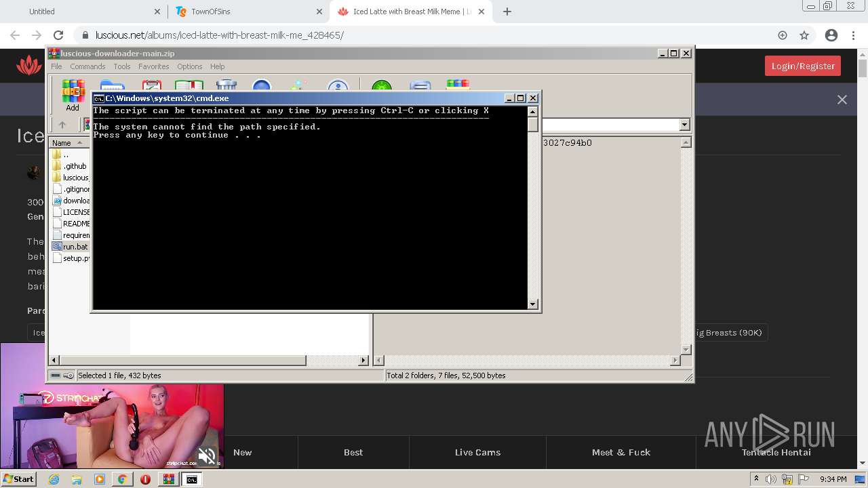Click the volume tray icon
Viewport: 868px width, 488px height.
(x=770, y=479)
